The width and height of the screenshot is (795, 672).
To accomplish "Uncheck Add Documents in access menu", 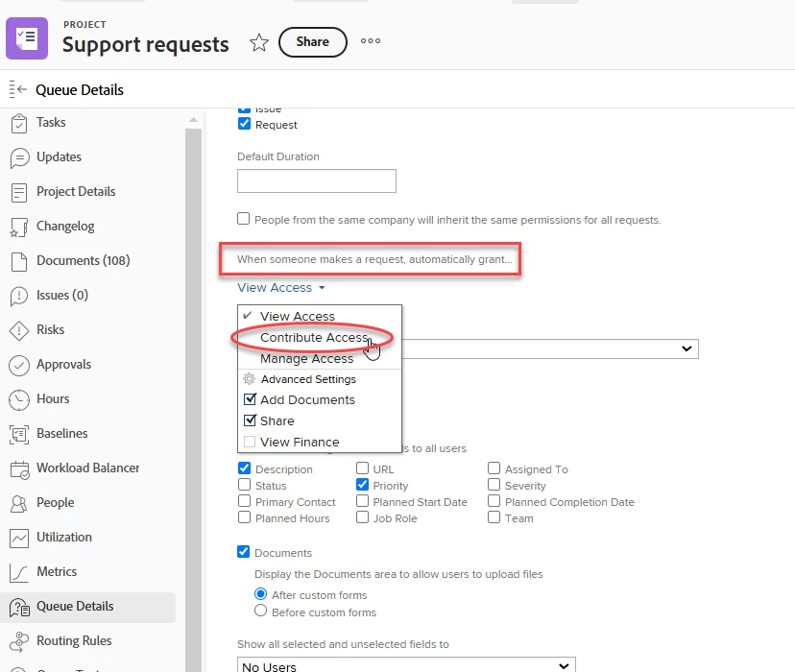I will 250,399.
